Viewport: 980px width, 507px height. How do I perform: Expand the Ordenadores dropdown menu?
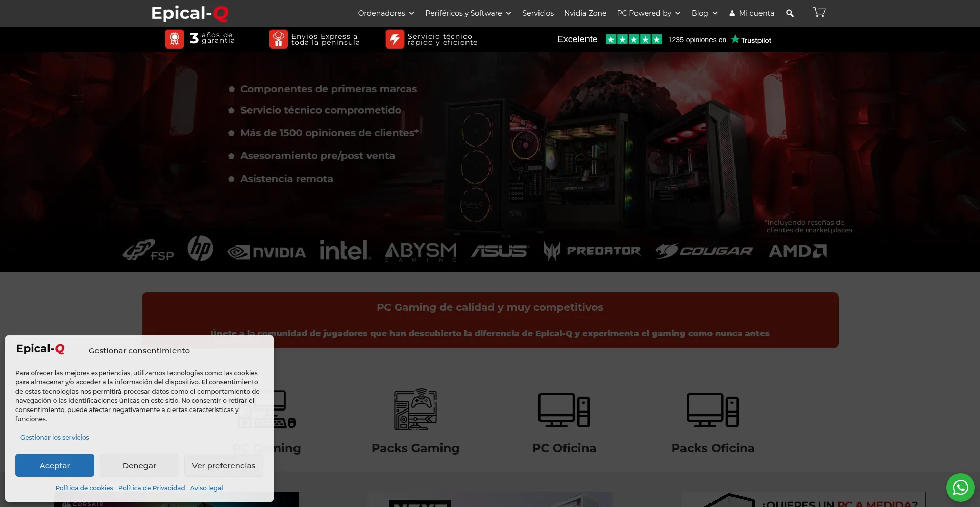(386, 13)
